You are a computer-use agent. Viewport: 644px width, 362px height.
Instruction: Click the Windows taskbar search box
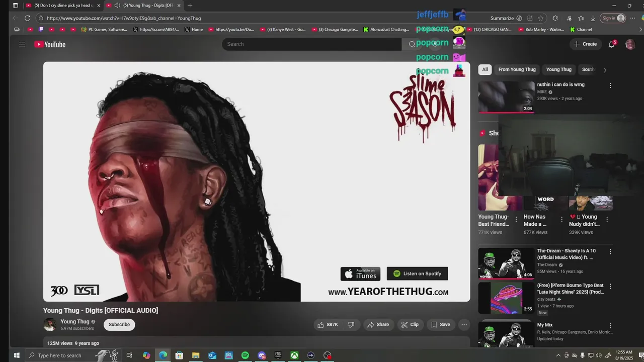73,355
